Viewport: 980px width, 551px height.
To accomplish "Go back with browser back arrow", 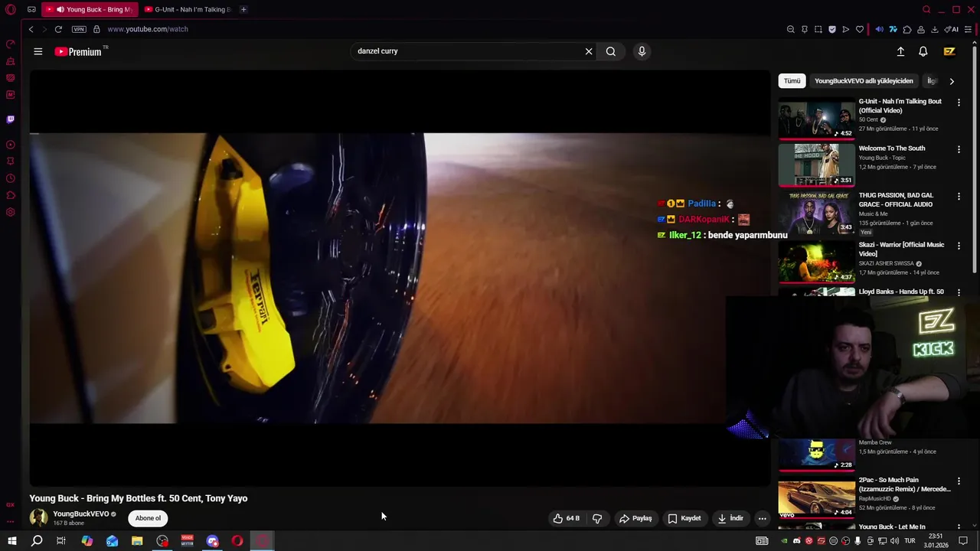I will pos(31,29).
